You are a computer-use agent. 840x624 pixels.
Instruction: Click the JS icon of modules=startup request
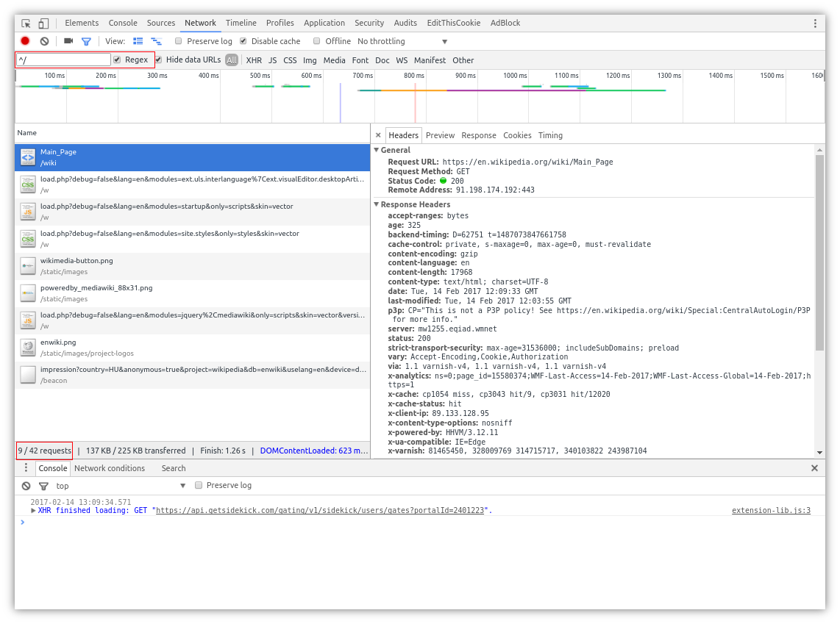[28, 212]
